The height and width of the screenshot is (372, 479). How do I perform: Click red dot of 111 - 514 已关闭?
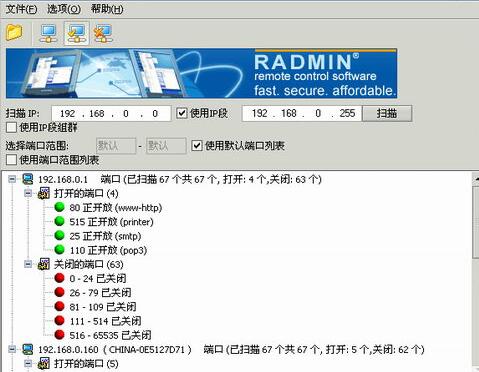pos(59,320)
